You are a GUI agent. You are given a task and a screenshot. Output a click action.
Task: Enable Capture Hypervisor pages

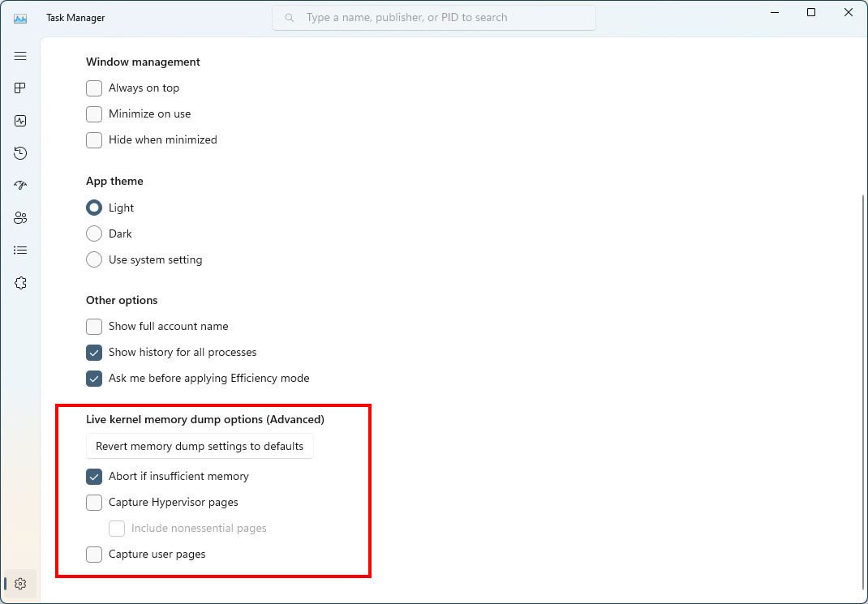(x=93, y=502)
